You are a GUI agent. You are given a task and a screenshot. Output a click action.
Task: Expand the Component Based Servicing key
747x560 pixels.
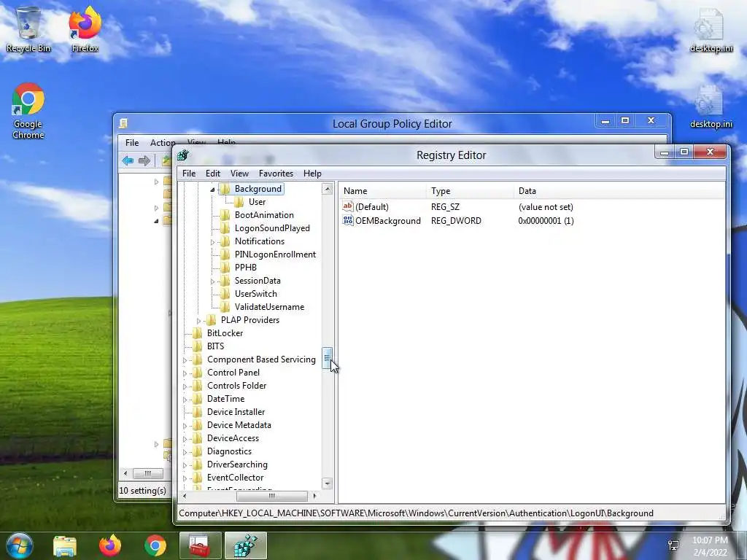[x=185, y=360]
